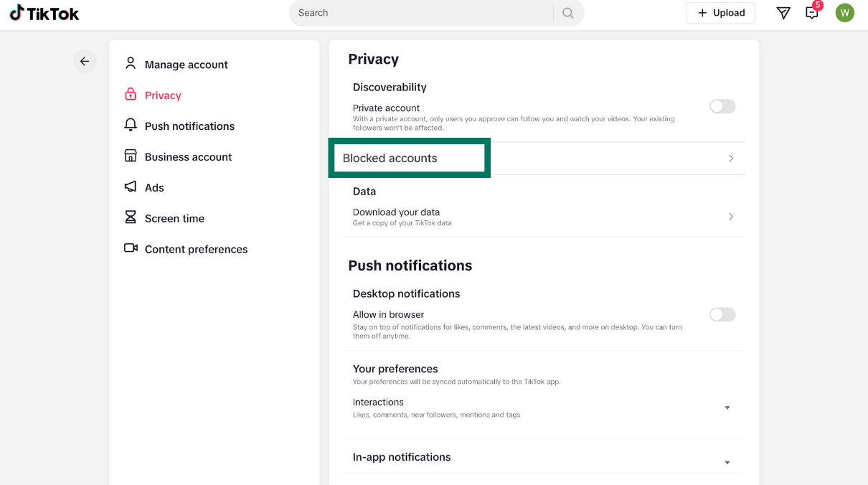Open Blocked accounts via its chevron
Image resolution: width=868 pixels, height=485 pixels.
pos(730,158)
